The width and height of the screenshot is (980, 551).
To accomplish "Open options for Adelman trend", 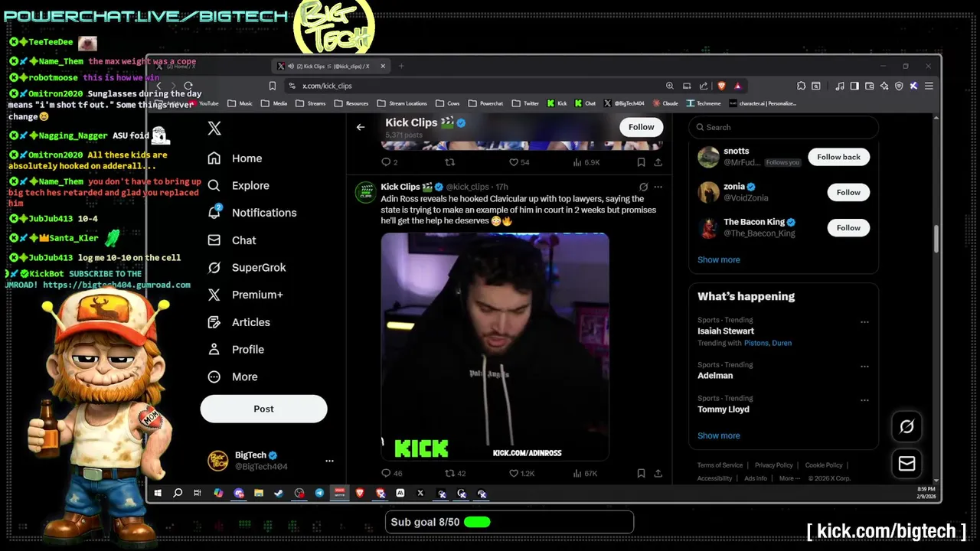I will tap(864, 367).
